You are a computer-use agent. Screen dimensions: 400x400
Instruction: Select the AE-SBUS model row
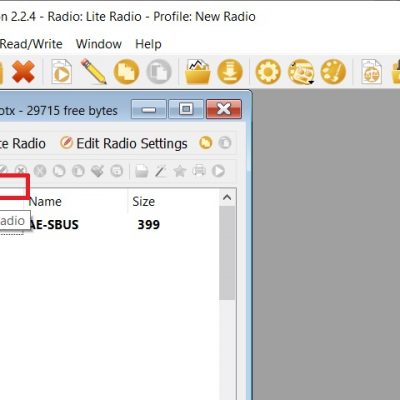(110, 225)
